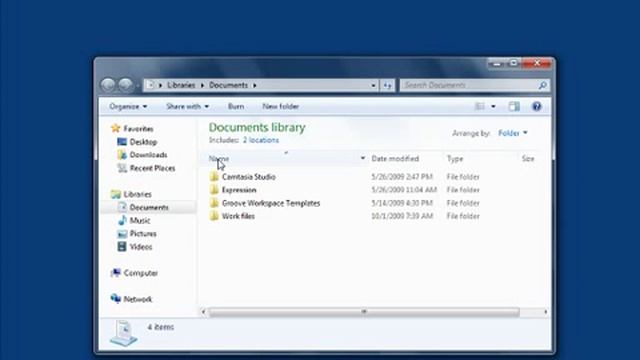
Task: Expand the arrow after Libraries in breadcrumb
Action: coord(202,85)
